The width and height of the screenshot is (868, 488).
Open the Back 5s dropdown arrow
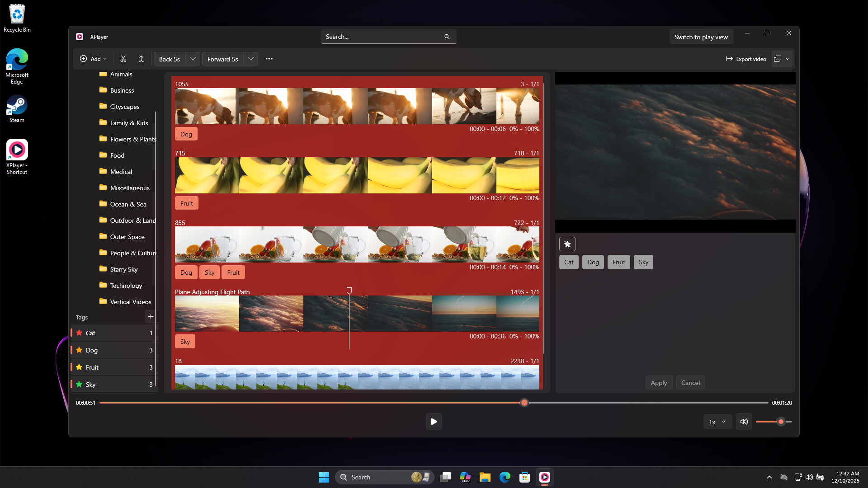pos(193,59)
